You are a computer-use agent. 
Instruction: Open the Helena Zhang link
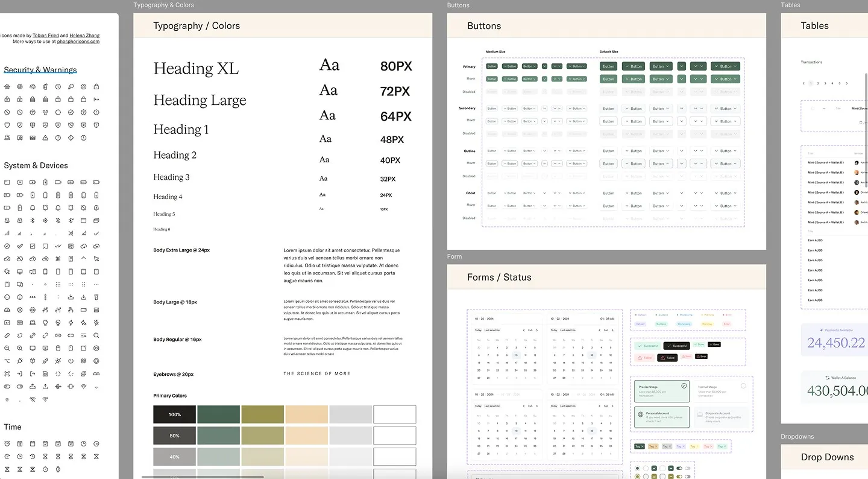[x=84, y=36]
